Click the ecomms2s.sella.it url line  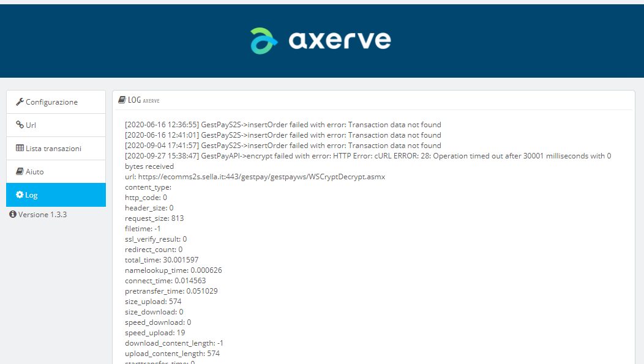click(255, 177)
